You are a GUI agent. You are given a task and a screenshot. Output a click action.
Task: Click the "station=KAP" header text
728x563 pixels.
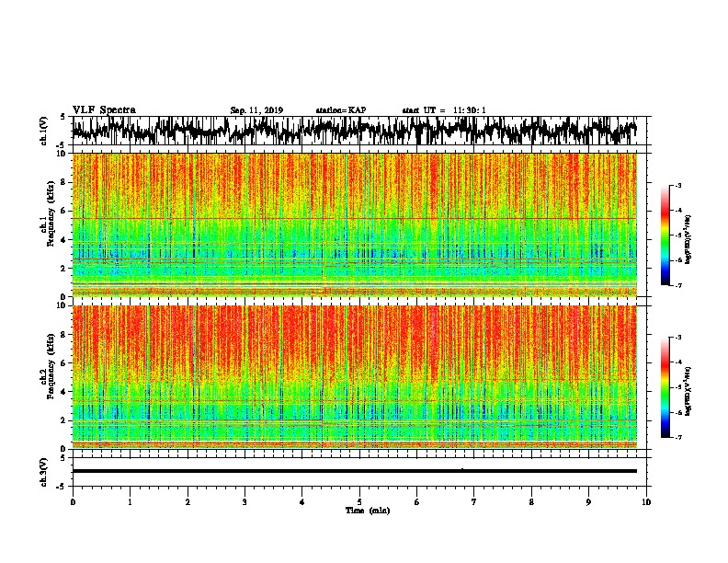(341, 110)
